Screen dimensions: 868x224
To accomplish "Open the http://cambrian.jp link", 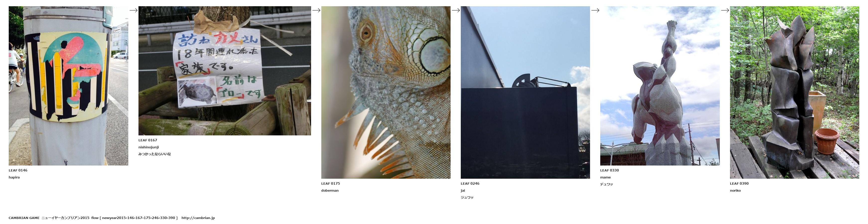I will pos(198,218).
